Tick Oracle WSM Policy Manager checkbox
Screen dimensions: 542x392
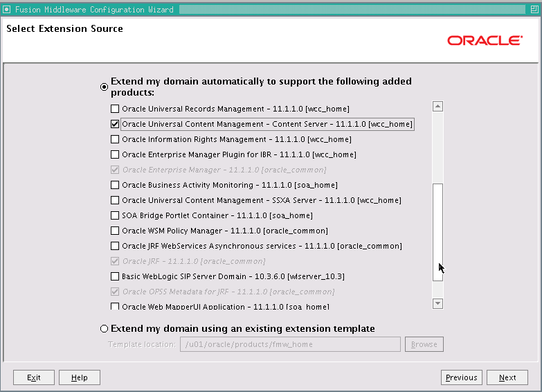coord(115,231)
